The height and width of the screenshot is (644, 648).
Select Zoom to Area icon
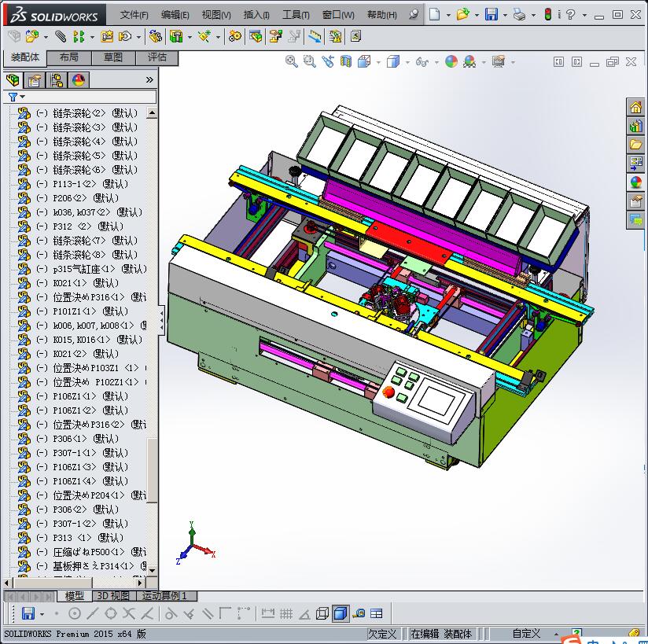pyautogui.click(x=310, y=61)
